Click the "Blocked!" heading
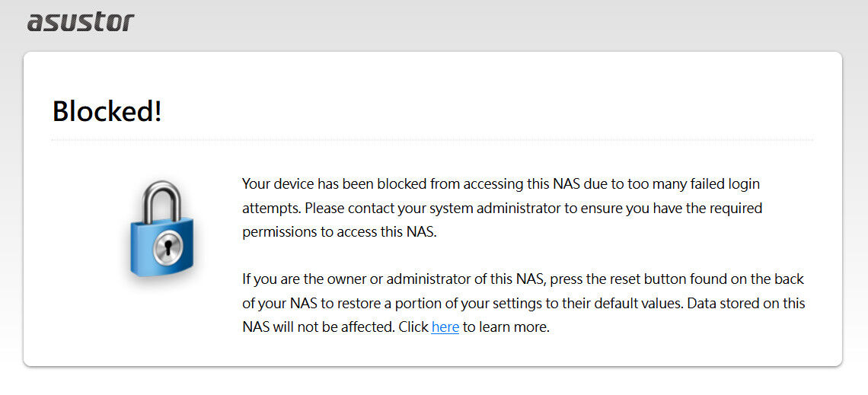This screenshot has height=395, width=868. click(x=107, y=112)
